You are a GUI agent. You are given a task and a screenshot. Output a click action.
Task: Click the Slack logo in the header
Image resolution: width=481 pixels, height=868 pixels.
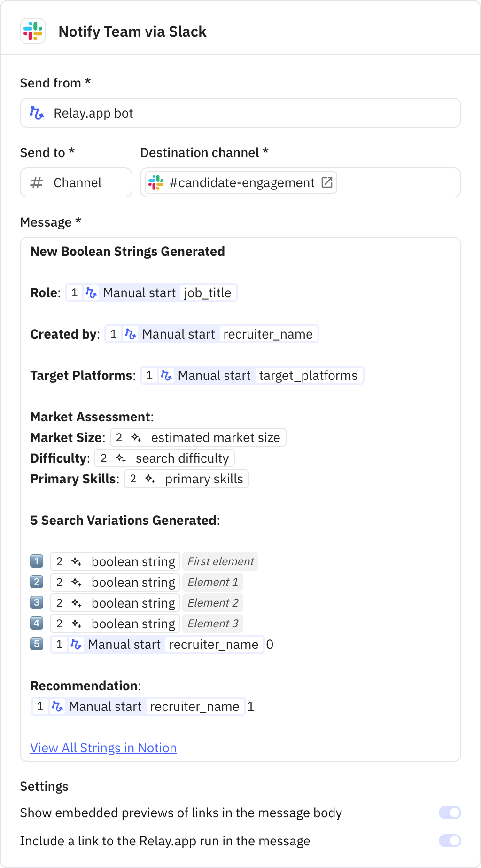tap(33, 32)
